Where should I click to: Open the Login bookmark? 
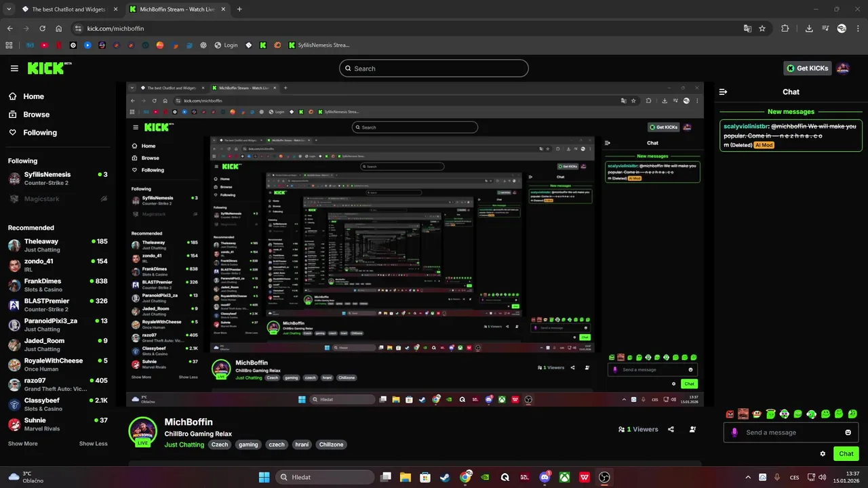pos(226,45)
